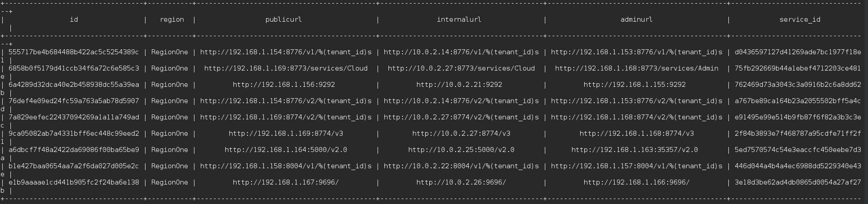Click service id 3e18d3be62ad4db0865d0054a27af27
The width and height of the screenshot is (868, 204).
[x=798, y=182]
